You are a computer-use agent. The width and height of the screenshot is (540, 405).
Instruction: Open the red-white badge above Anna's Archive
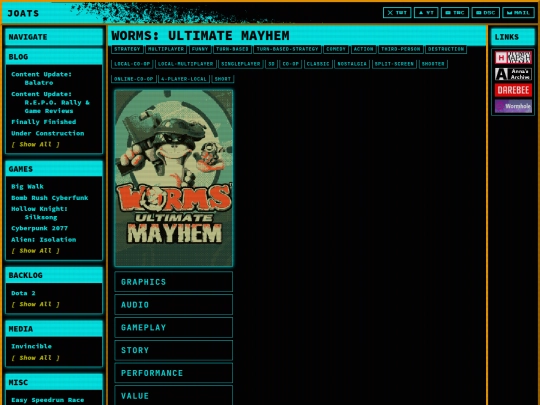pos(513,58)
